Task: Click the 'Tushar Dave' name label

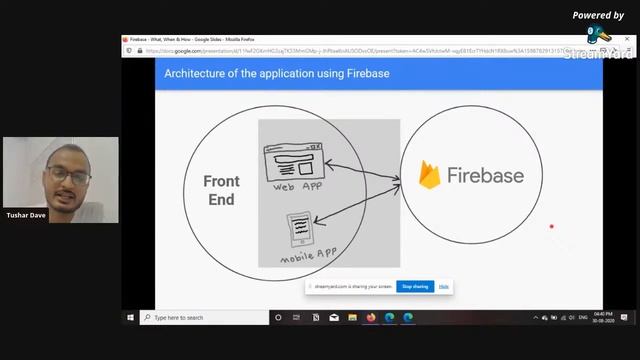Action: click(x=26, y=215)
